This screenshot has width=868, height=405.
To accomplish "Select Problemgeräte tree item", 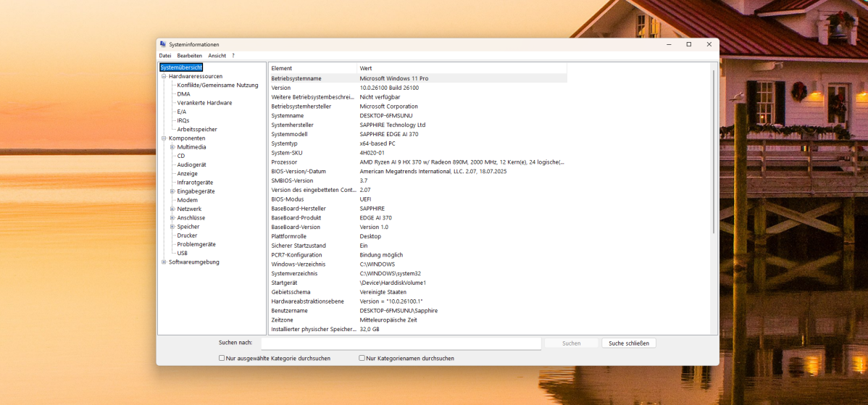I will click(x=196, y=245).
